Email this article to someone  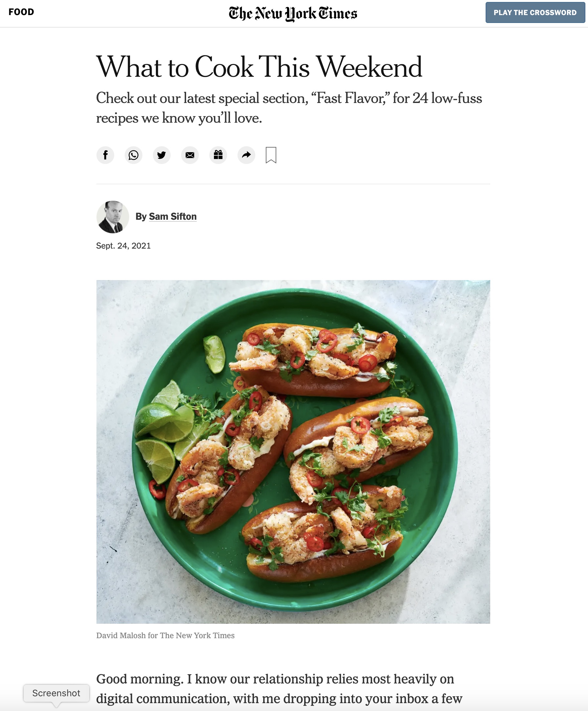(190, 155)
